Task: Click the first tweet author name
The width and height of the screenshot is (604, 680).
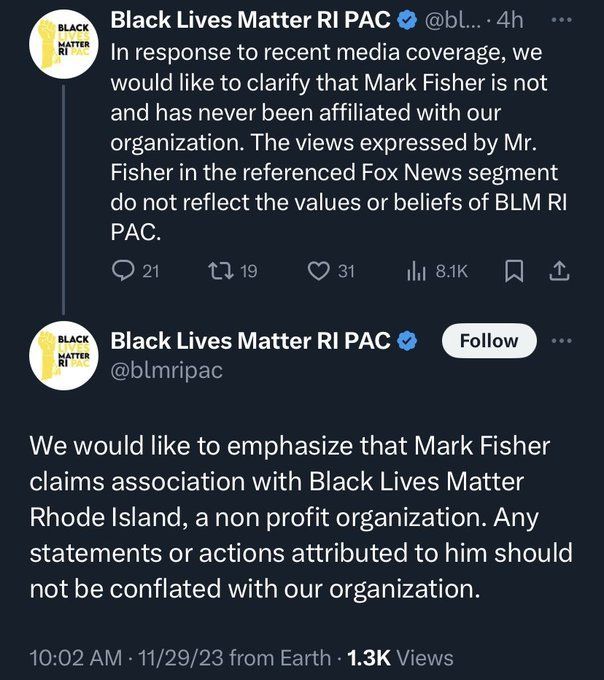Action: (x=250, y=19)
